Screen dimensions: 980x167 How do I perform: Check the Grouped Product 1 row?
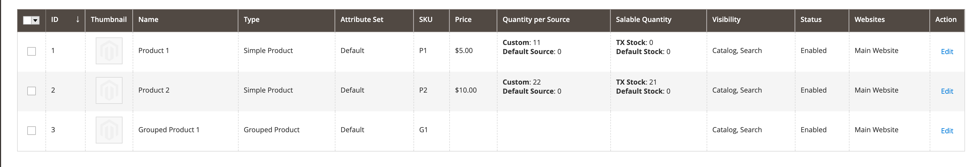[32, 131]
